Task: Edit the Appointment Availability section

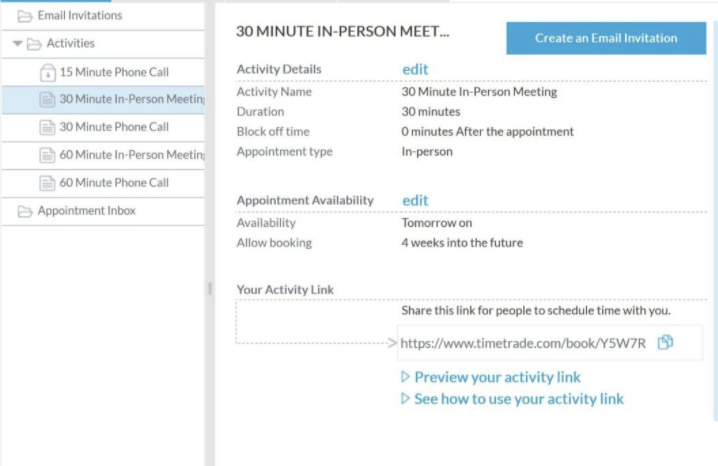Action: pyautogui.click(x=415, y=200)
